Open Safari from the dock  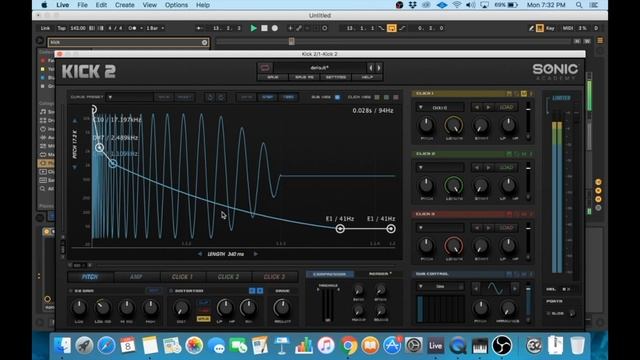(106, 345)
